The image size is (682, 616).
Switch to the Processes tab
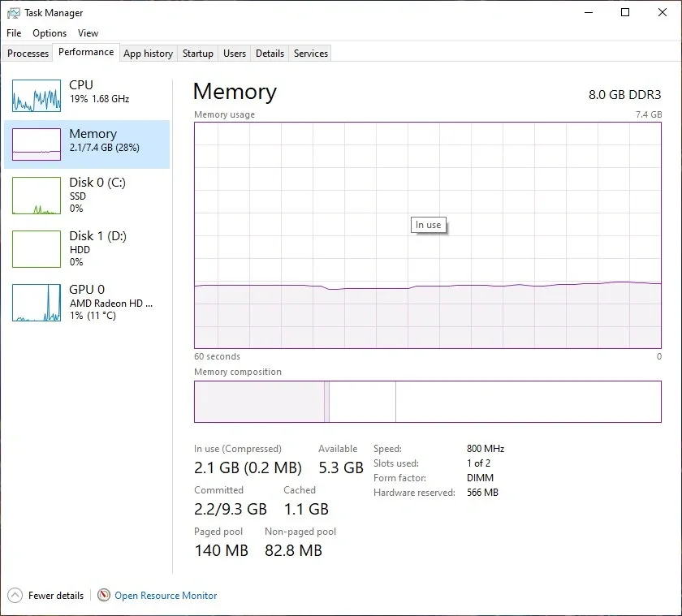click(28, 54)
